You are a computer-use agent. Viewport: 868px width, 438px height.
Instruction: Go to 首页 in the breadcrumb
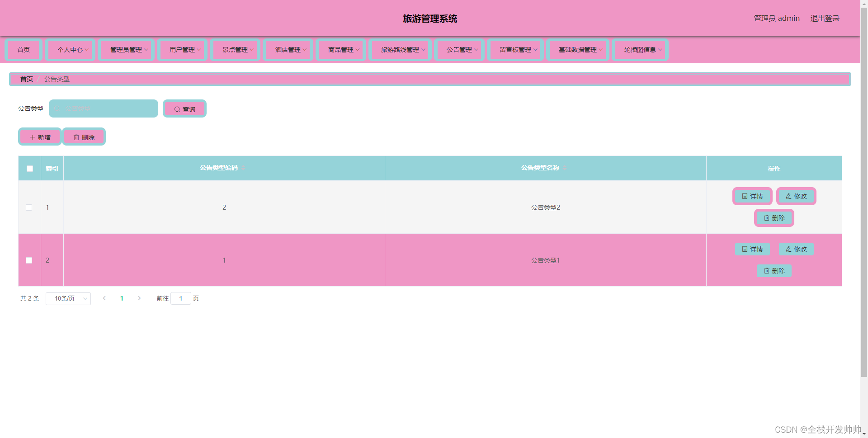tap(27, 79)
